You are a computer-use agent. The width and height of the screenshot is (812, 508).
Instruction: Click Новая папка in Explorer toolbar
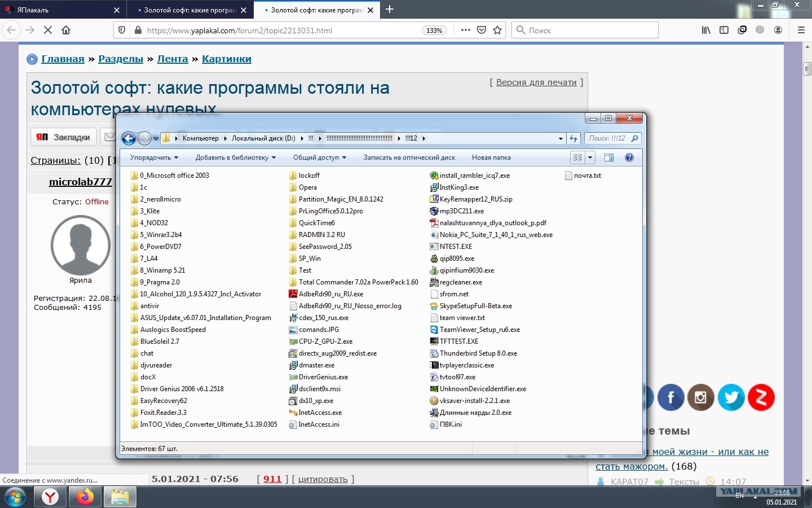click(x=491, y=157)
